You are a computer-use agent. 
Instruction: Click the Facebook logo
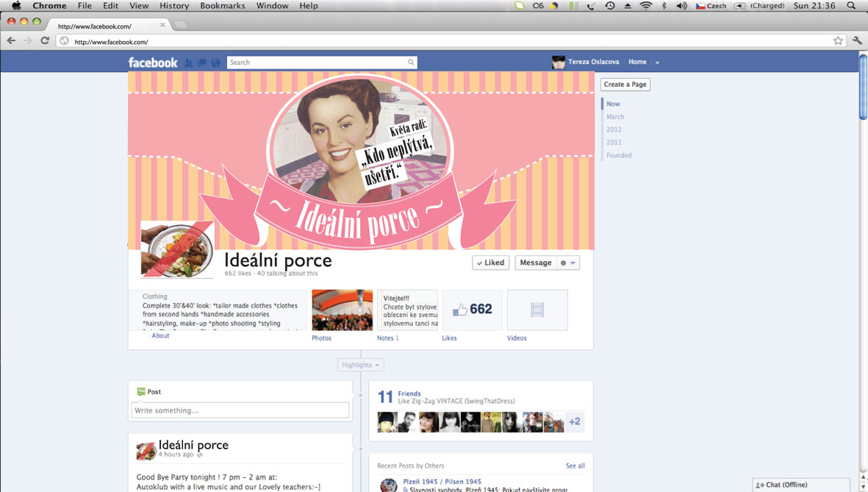tap(153, 63)
